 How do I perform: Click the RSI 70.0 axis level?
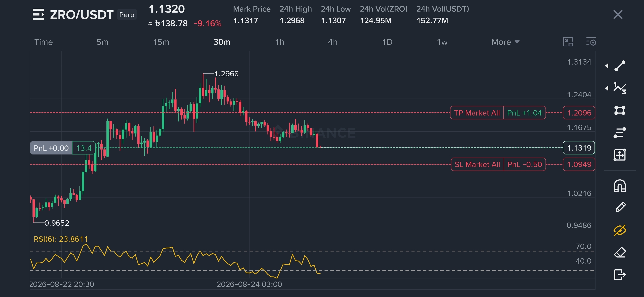pos(583,246)
